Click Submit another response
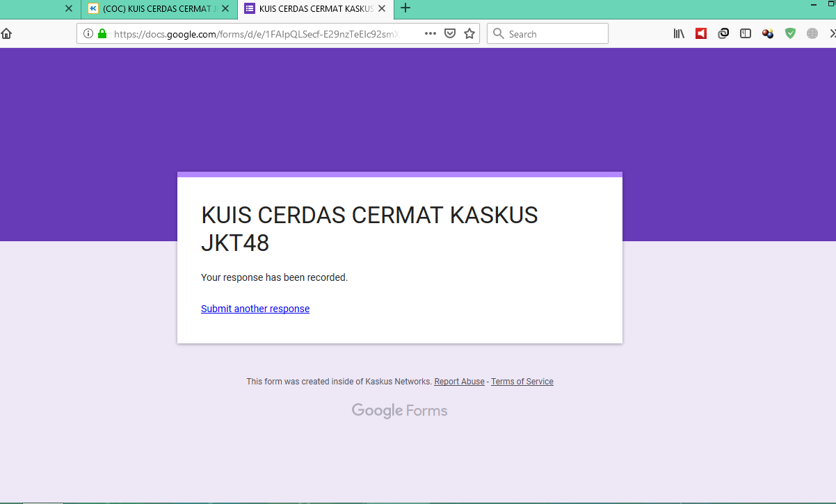 tap(255, 308)
